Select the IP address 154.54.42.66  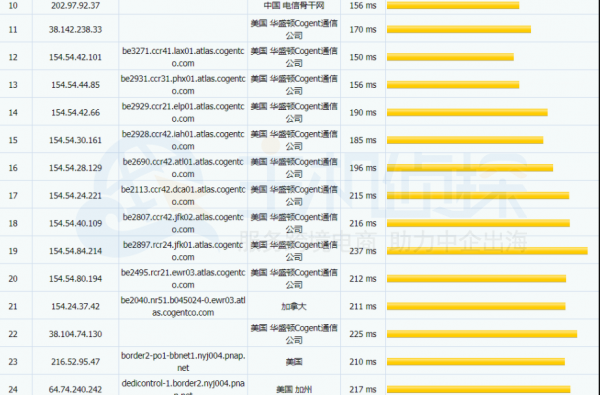(75, 113)
